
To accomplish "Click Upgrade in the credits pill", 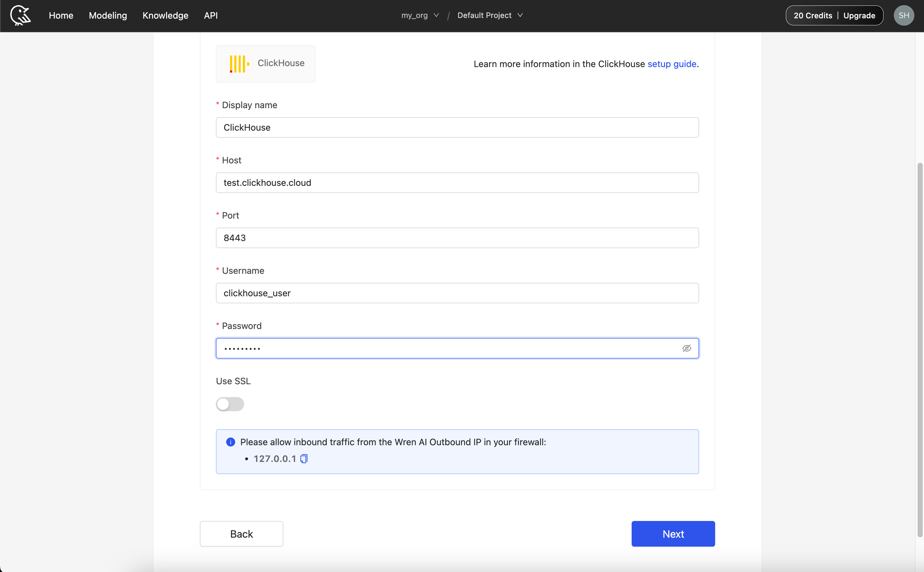I will [859, 15].
